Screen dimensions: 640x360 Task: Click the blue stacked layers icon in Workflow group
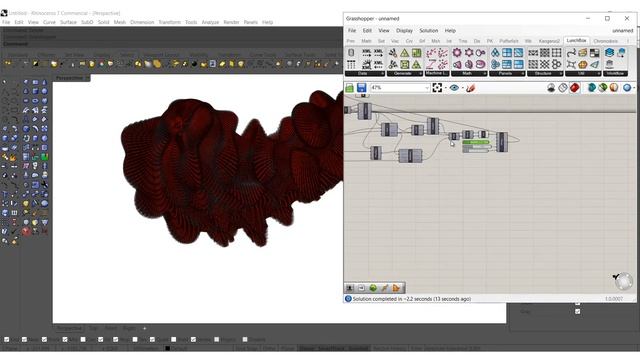pyautogui.click(x=609, y=53)
